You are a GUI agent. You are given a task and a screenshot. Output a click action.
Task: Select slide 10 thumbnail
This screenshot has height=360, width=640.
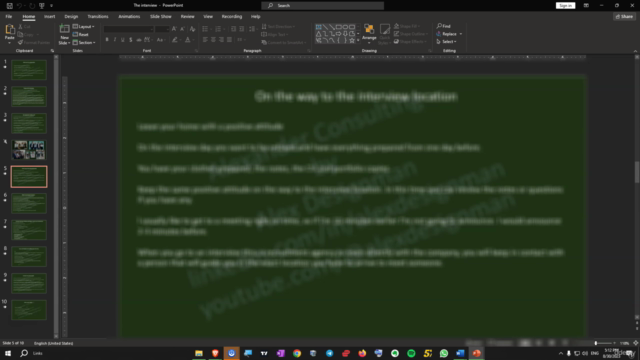29,310
